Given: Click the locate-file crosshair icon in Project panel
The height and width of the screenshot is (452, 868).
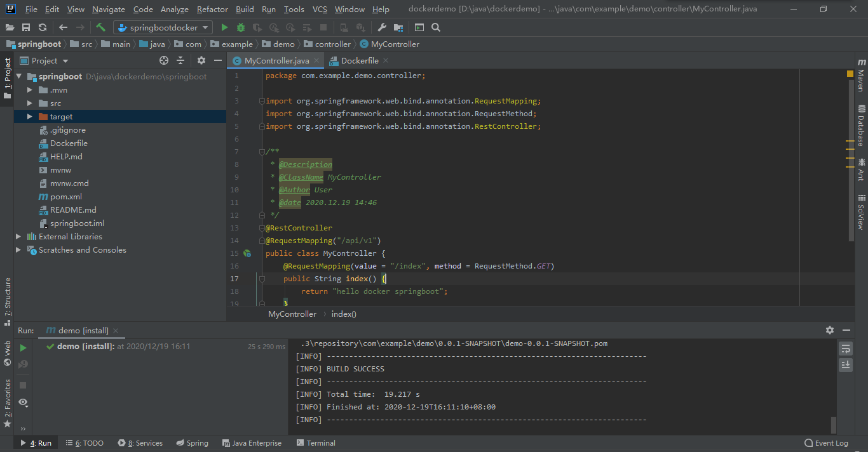Looking at the screenshot, I should [x=164, y=60].
